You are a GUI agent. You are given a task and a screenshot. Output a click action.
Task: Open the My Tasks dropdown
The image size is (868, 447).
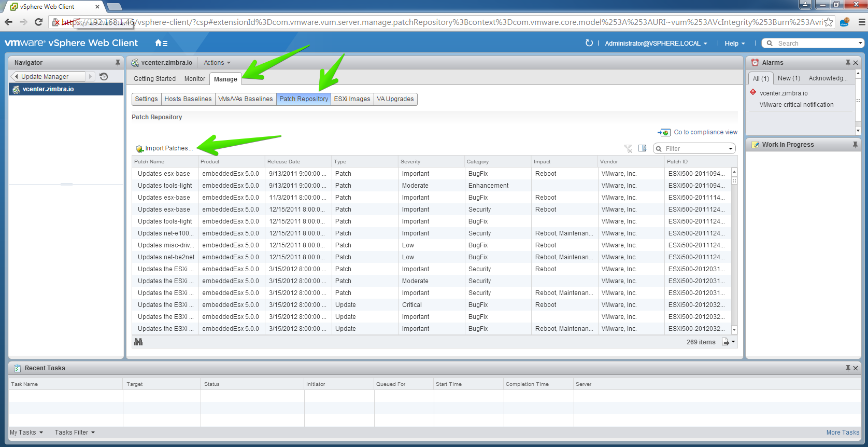tap(26, 432)
